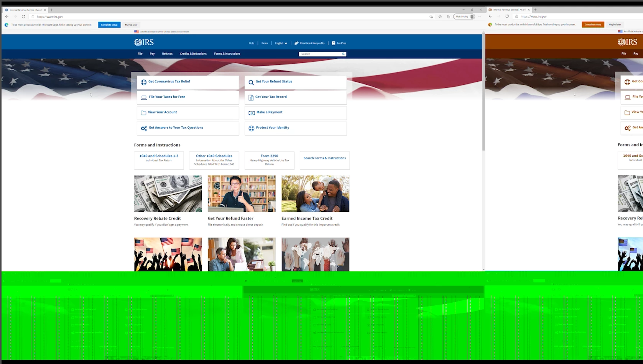Open the left browser's three-dot settings menu
The width and height of the screenshot is (643, 364).
[x=480, y=16]
